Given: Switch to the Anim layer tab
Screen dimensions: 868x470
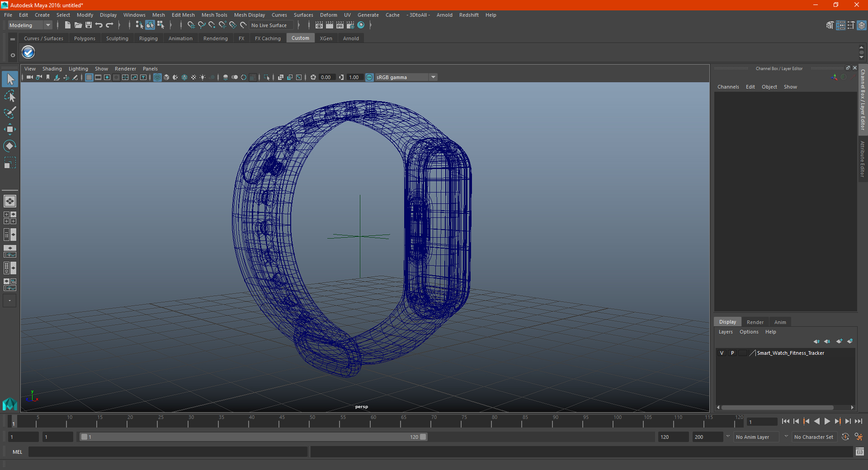Looking at the screenshot, I should tap(780, 322).
